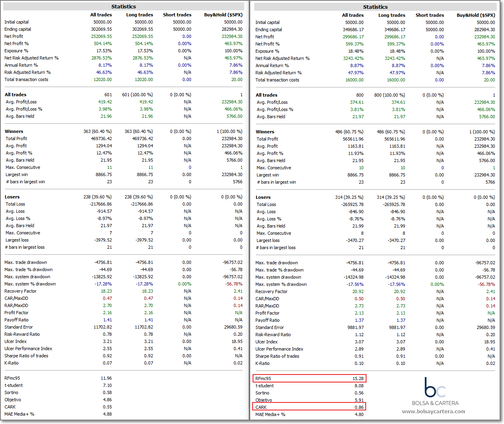Select the Winners cell 363 (60.40 %) under All trades
This screenshot has width=504, height=424.
pos(98,131)
